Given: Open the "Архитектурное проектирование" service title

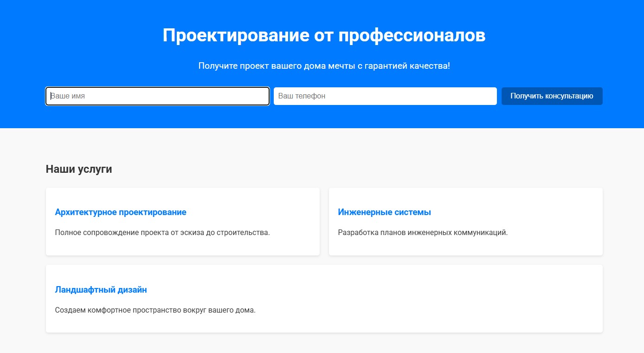Looking at the screenshot, I should (121, 212).
